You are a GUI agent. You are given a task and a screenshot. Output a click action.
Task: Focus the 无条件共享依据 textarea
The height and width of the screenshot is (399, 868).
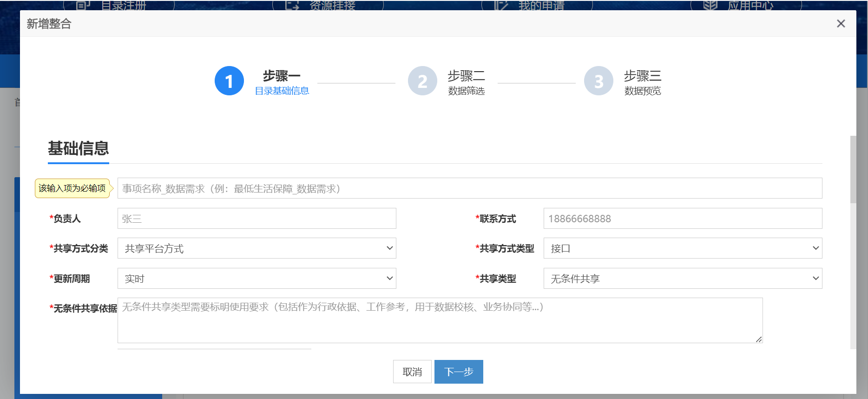[440, 320]
